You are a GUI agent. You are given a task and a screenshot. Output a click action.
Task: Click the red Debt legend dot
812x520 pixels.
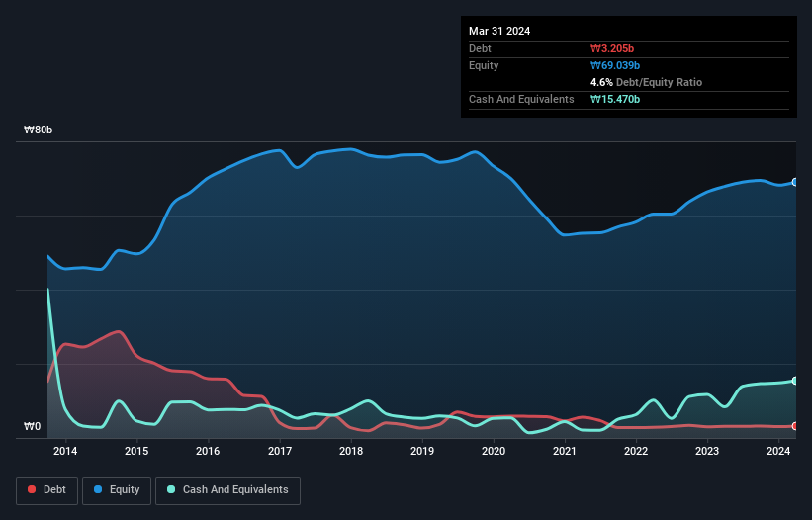coord(32,489)
